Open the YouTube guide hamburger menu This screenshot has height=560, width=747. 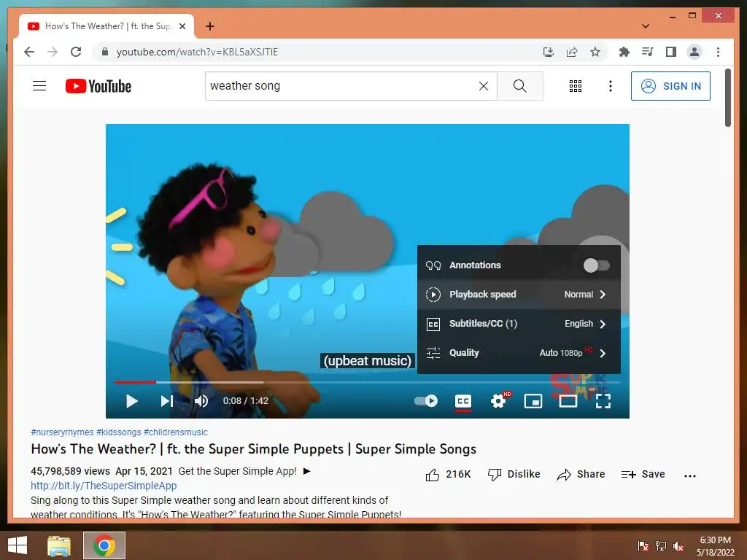39,86
